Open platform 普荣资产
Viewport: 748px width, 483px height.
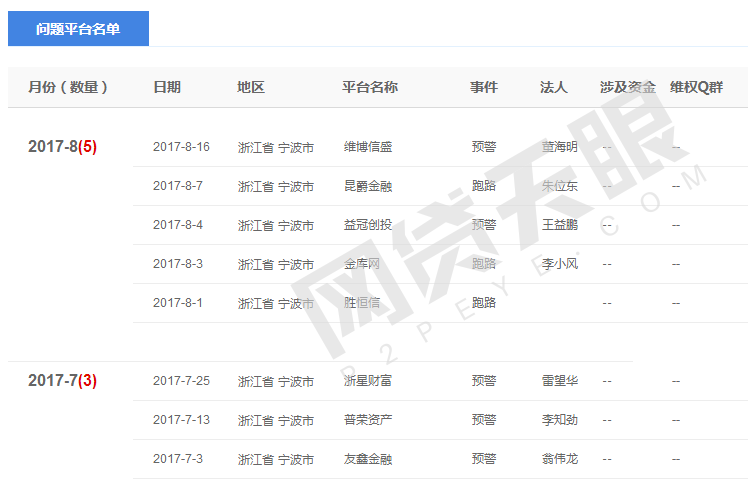(x=368, y=420)
